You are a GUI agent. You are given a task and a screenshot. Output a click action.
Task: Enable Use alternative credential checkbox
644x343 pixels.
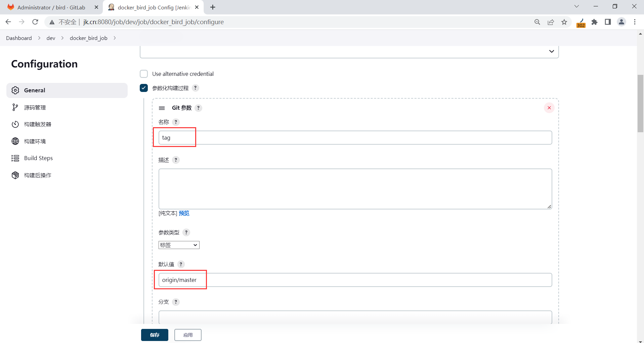click(144, 74)
